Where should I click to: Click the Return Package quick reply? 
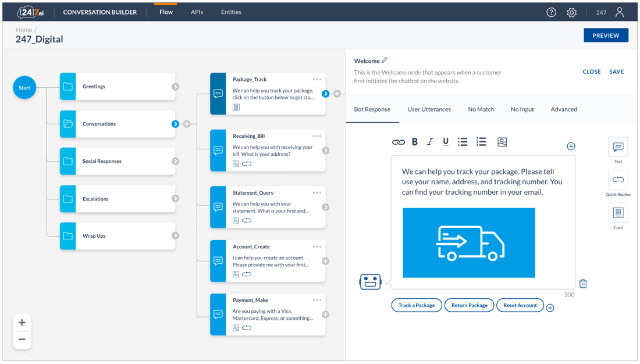(x=470, y=305)
